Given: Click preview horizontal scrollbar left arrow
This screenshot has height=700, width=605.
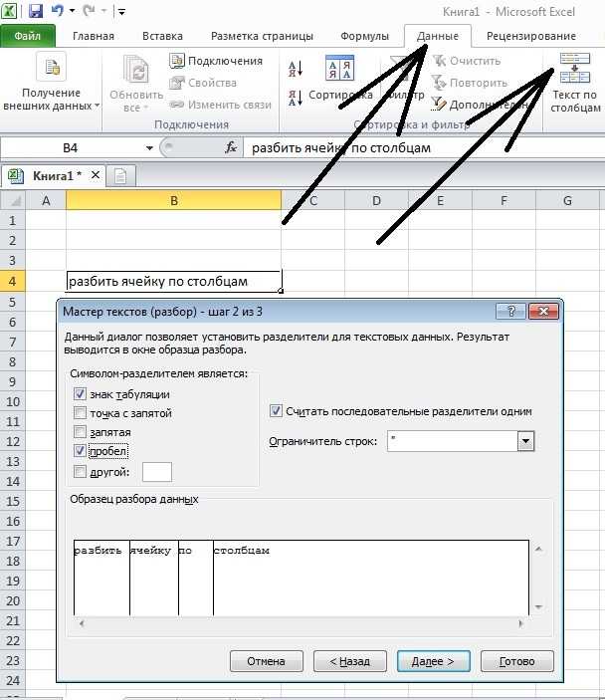Looking at the screenshot, I should (x=82, y=623).
